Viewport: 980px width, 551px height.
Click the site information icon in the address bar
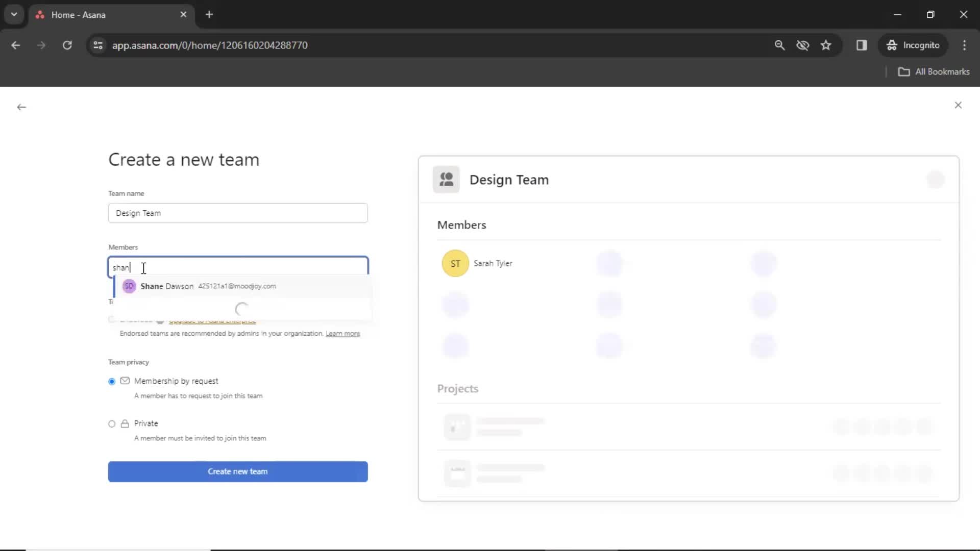[98, 45]
